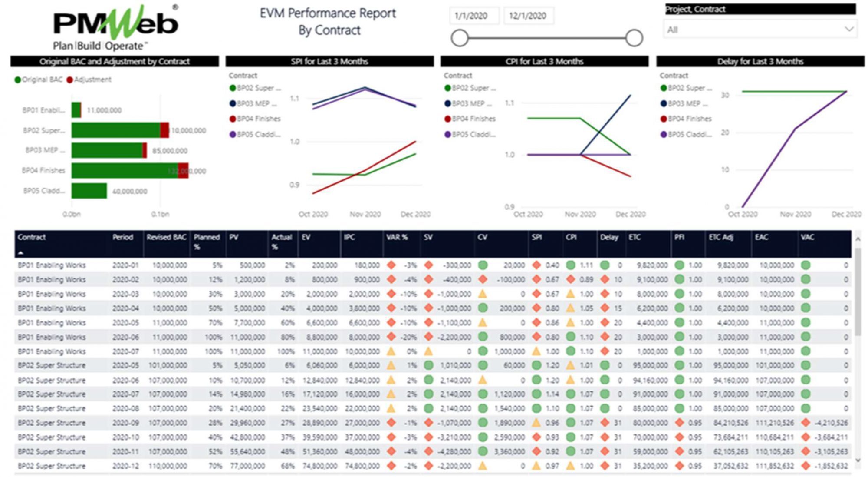Click the Original BAC green legend marker
This screenshot has height=477, width=868.
click(x=18, y=79)
